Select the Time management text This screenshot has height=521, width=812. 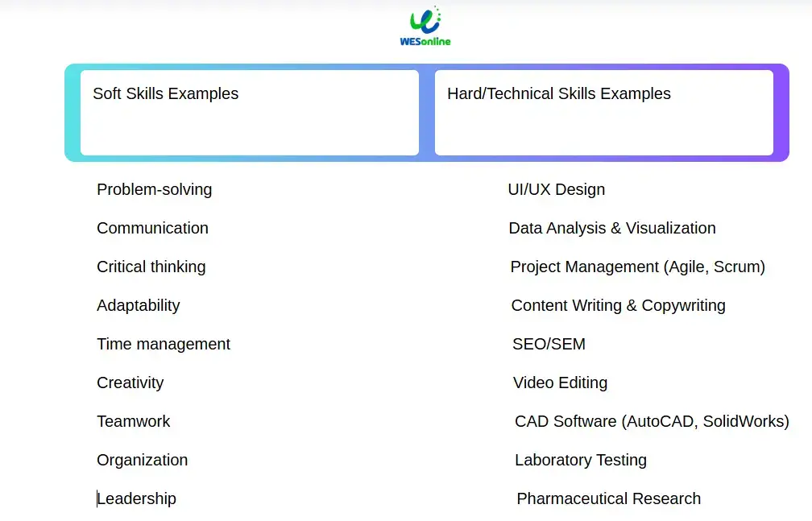(x=164, y=344)
